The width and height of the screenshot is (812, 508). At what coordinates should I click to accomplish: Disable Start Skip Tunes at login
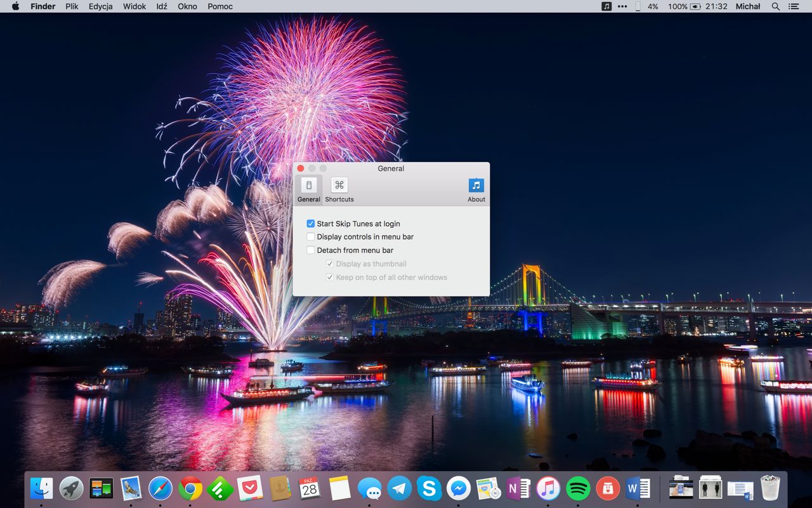coord(311,224)
